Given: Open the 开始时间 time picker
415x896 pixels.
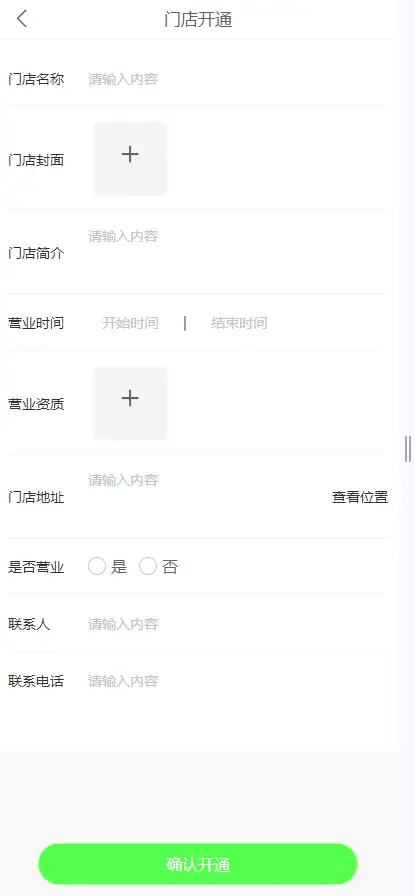Looking at the screenshot, I should coord(130,323).
